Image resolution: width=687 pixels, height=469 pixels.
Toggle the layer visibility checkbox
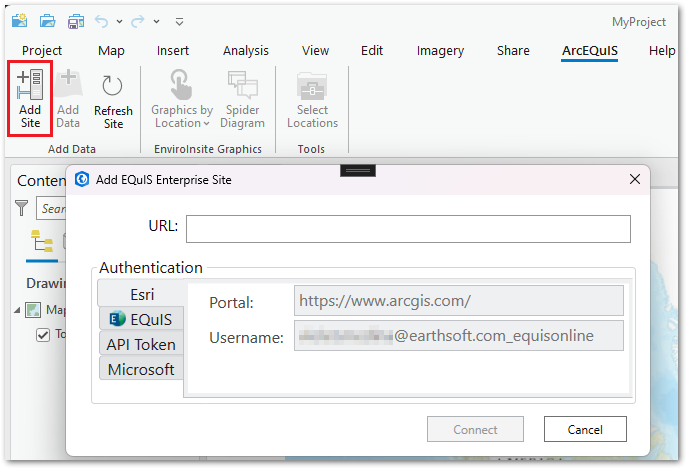(43, 335)
